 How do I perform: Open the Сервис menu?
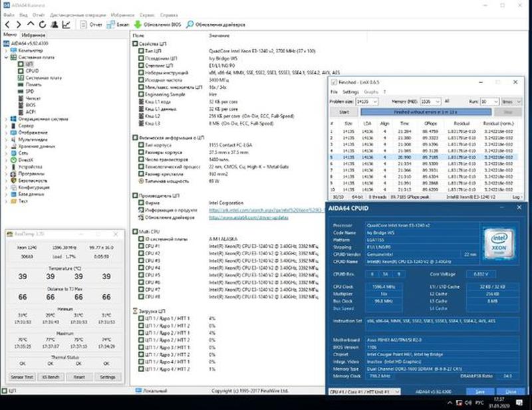pos(147,15)
